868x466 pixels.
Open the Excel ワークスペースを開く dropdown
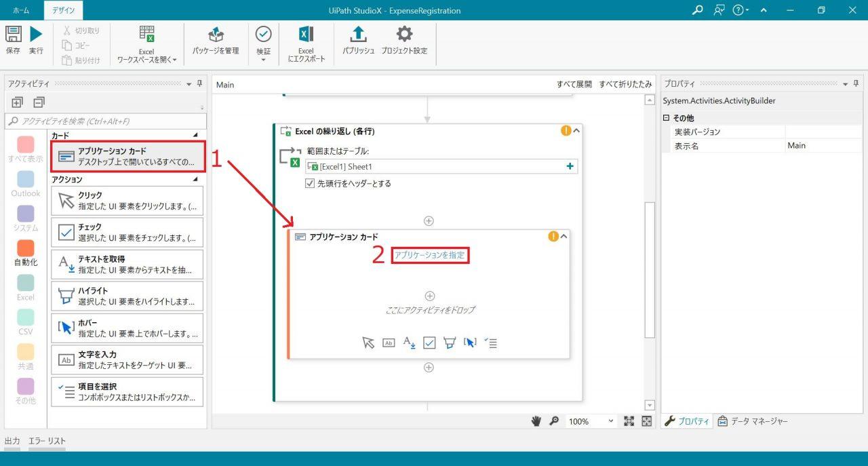(146, 45)
